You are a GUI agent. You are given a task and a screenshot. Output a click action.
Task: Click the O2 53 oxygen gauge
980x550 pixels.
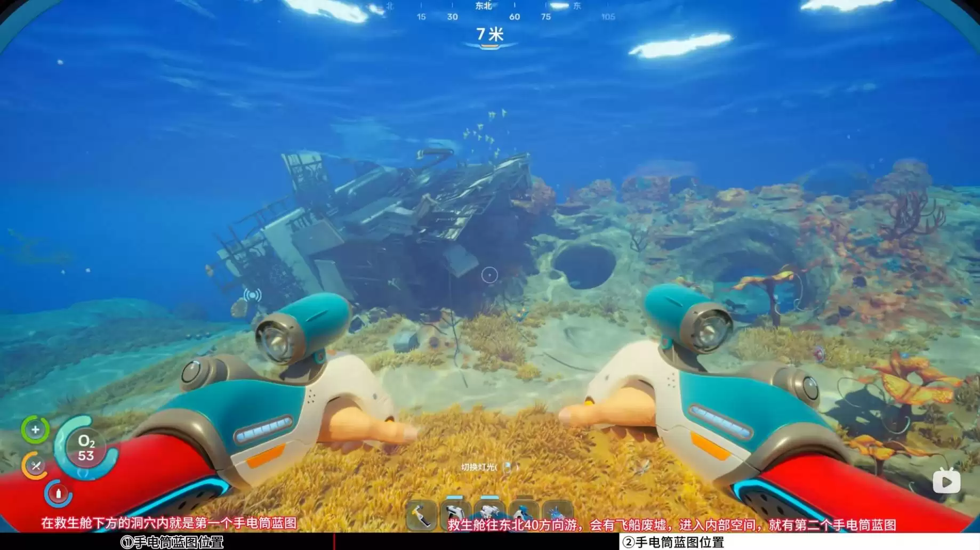point(86,448)
